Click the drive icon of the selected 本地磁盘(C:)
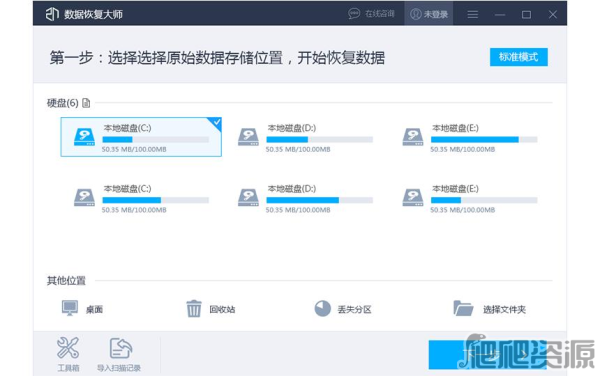Viewport: 600px width, 376px height. click(84, 137)
